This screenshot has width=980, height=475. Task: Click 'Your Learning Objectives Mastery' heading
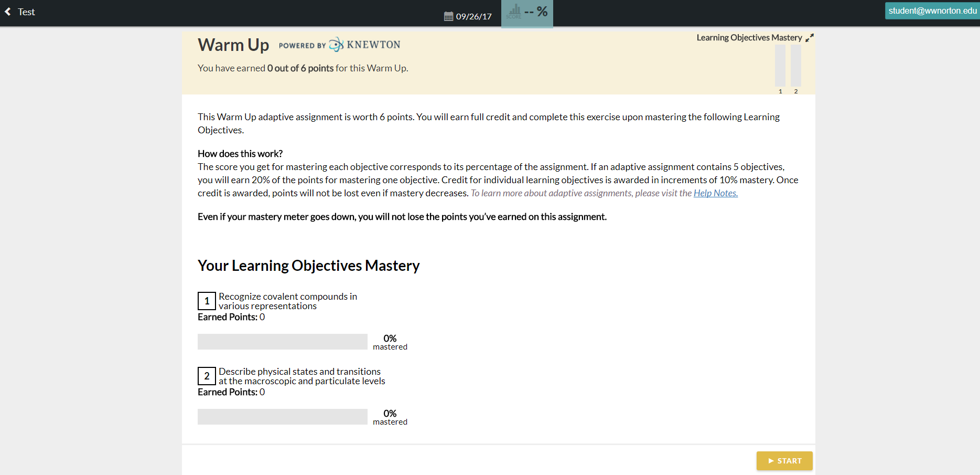pyautogui.click(x=309, y=266)
